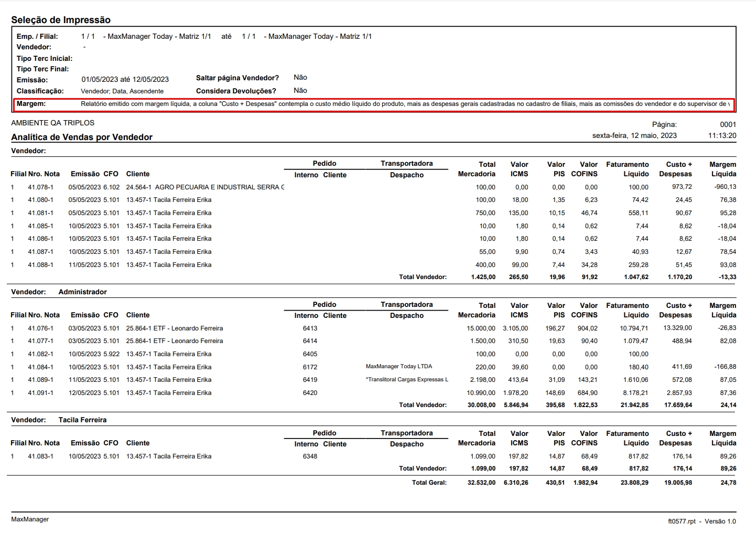This screenshot has height=534, width=756.
Task: Click the client 'AGRO PECUARIA E INDUSTRIAL SERRA'
Action: point(220,187)
